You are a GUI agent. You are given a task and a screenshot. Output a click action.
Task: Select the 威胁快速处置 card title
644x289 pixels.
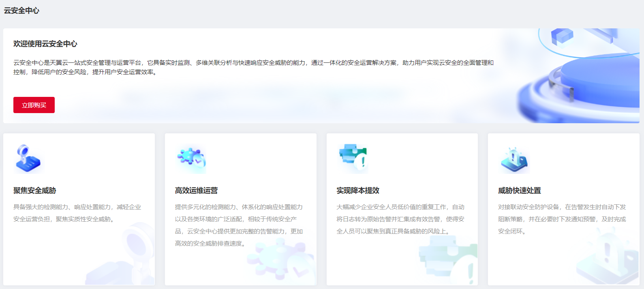click(520, 191)
